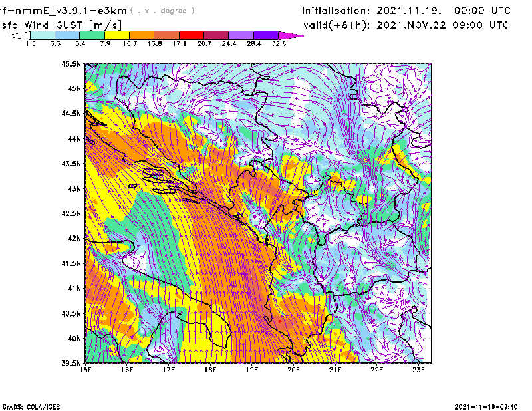Click the violet 28.4–32.6 legend swatch
This screenshot has height=411, width=532.
click(265, 35)
